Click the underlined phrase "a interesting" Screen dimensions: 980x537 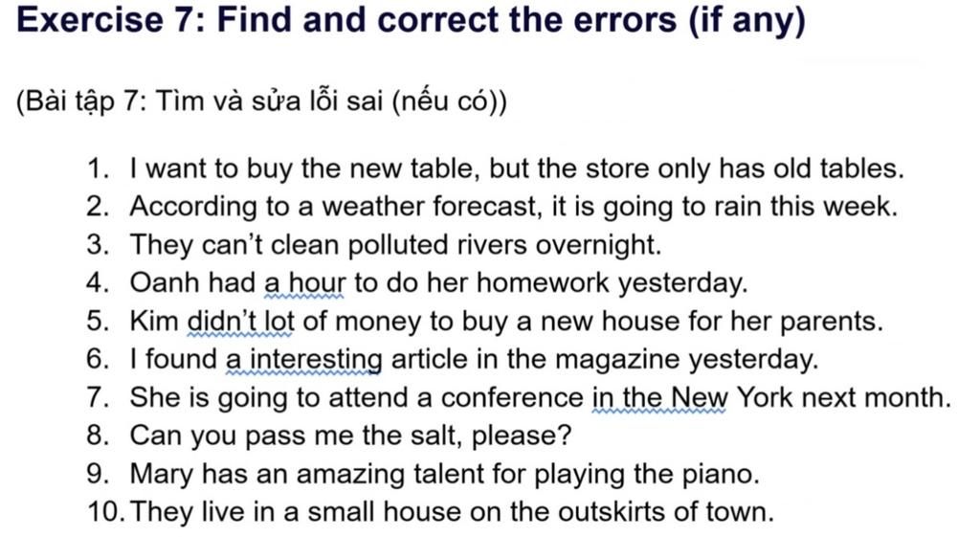tap(304, 360)
